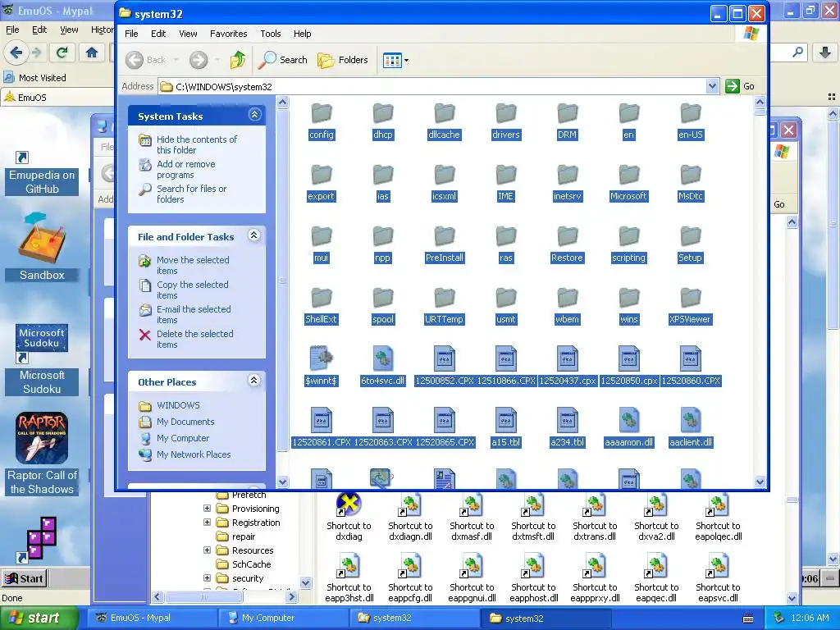The width and height of the screenshot is (840, 630).
Task: Open the XPSViewer folder
Action: [x=690, y=307]
